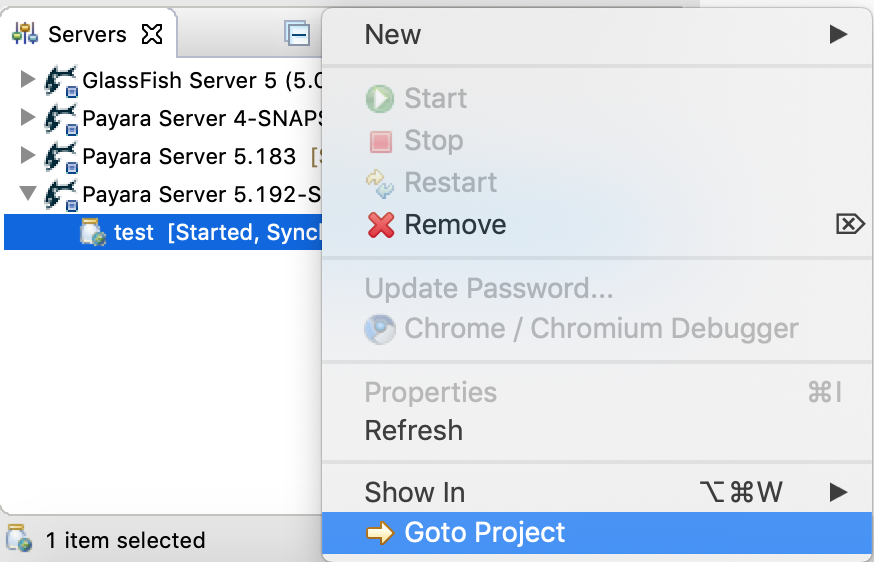Click the Goto Project arrow icon
Screen dimensions: 874x562
pos(380,533)
